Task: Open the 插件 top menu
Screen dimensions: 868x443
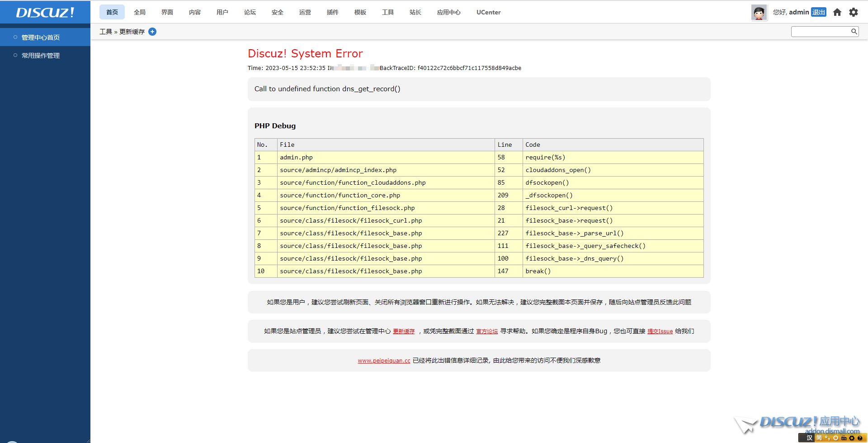Action: (333, 12)
